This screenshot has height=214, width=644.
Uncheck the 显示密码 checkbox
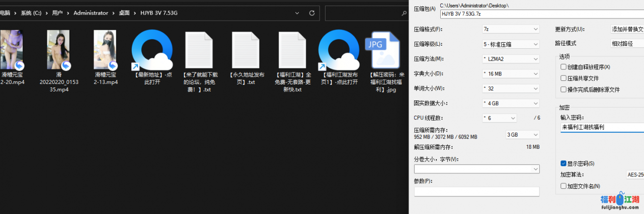pyautogui.click(x=563, y=163)
